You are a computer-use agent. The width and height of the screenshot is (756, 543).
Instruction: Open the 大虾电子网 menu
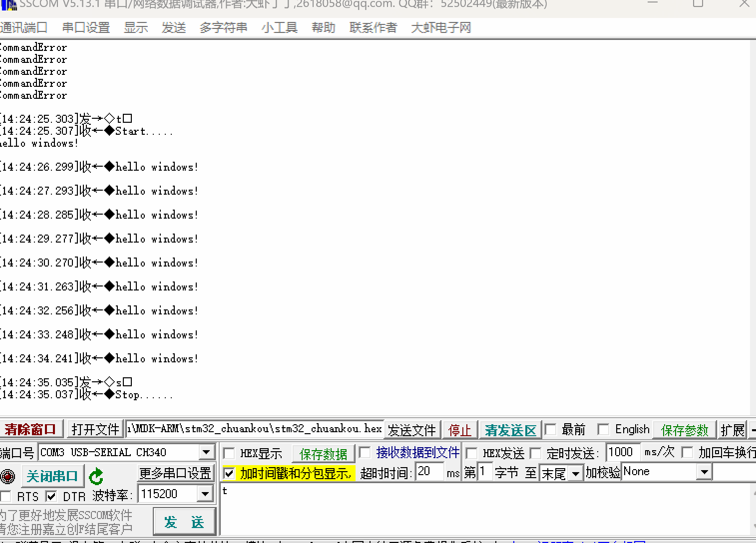click(441, 27)
